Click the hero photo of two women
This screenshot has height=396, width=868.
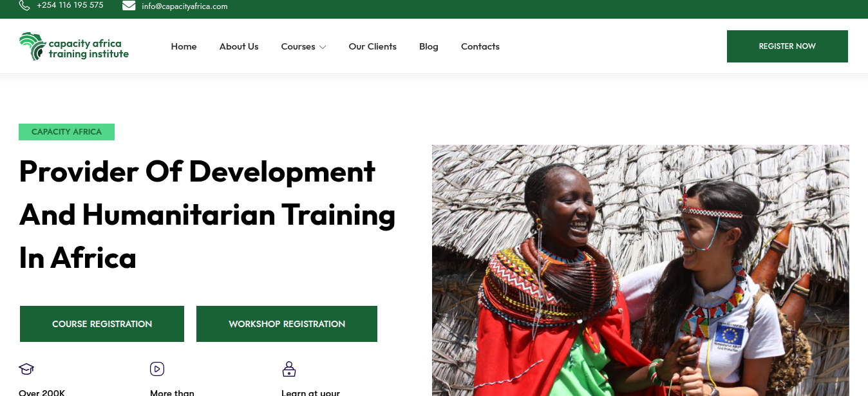tap(641, 270)
